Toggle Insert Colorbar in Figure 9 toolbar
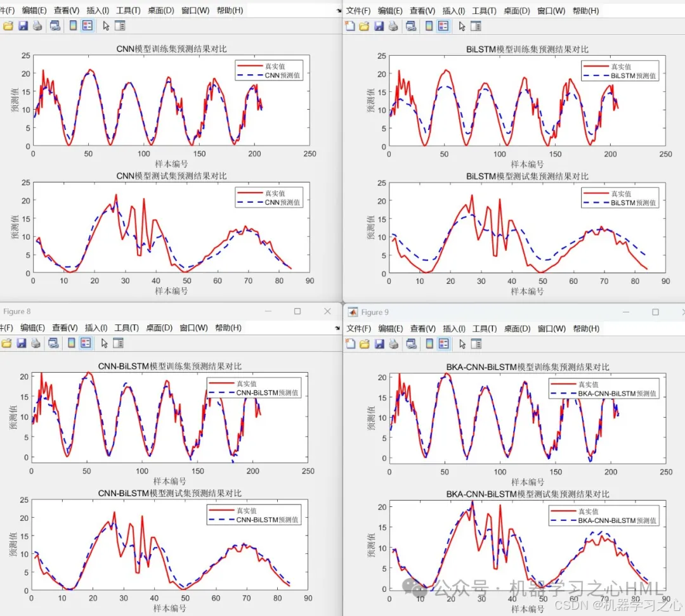 click(x=428, y=343)
